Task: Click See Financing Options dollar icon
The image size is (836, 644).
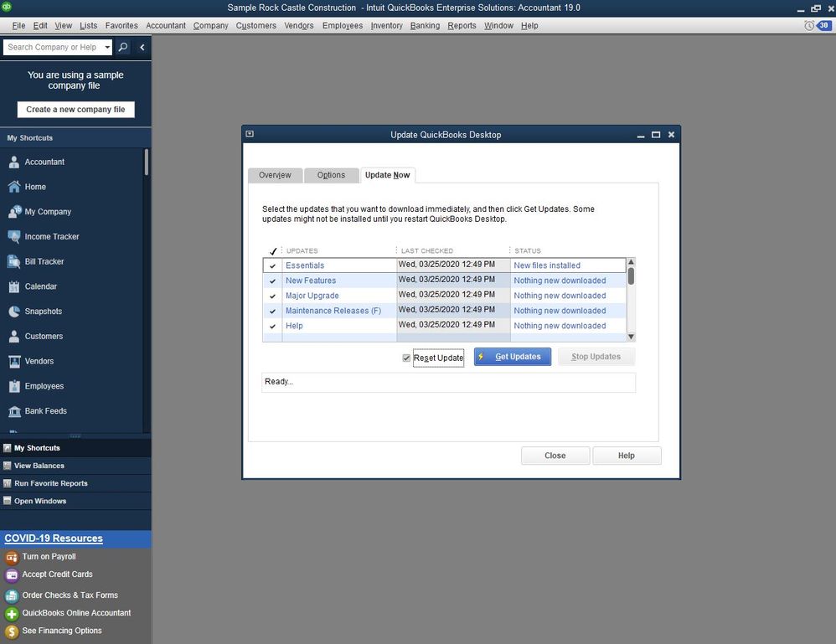Action: coord(12,632)
